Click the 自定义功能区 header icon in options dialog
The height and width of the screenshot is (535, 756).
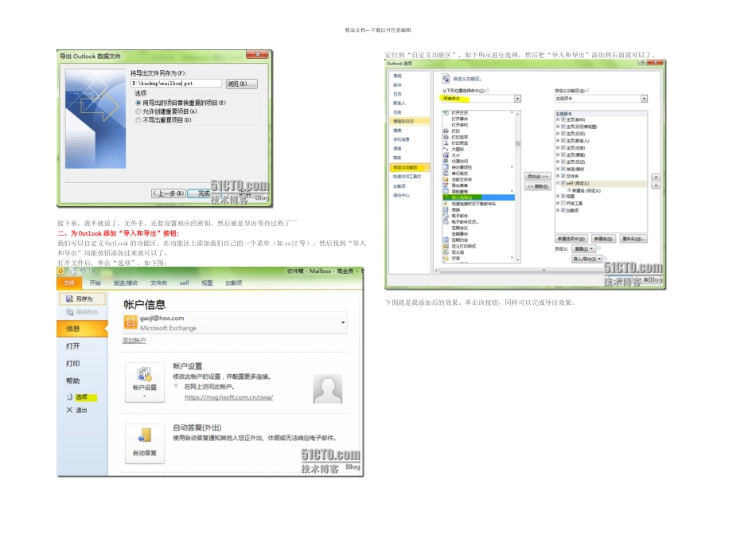(446, 78)
